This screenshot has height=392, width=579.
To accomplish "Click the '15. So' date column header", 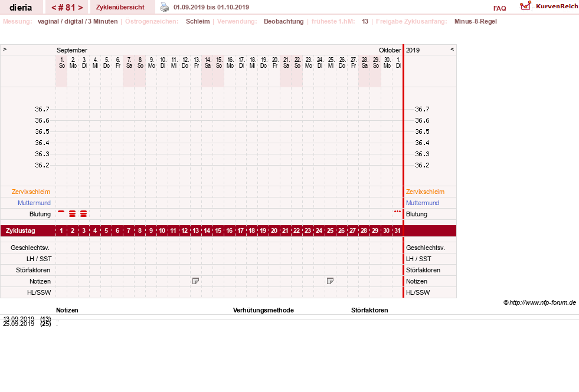I will pos(219,62).
